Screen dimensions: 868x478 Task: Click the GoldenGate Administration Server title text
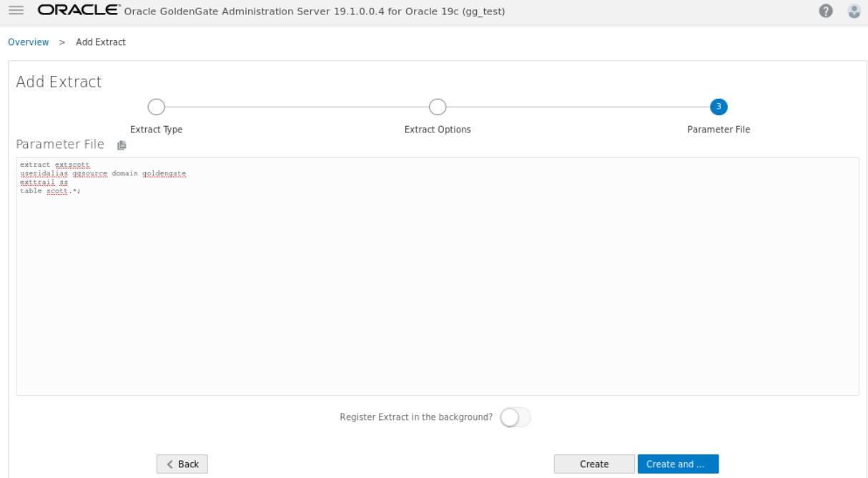click(x=315, y=11)
